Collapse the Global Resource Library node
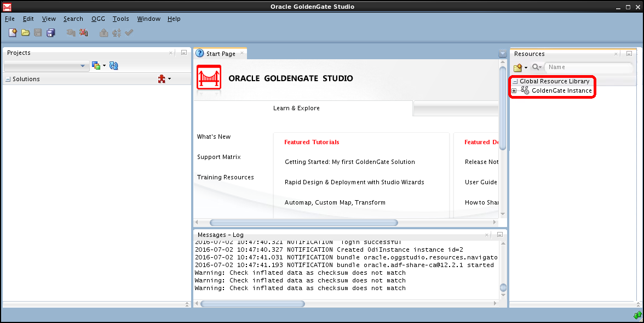 [515, 81]
